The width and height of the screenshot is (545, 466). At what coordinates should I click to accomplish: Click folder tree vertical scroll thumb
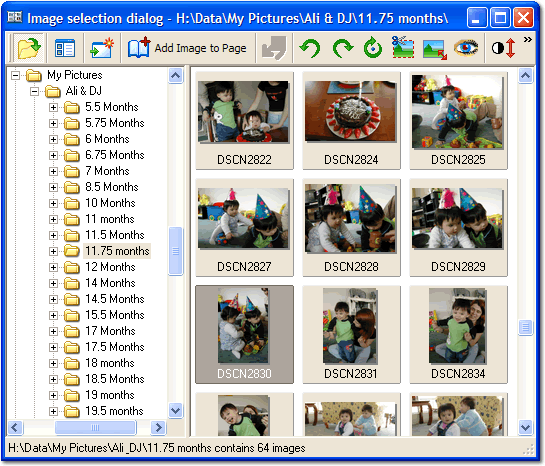[x=176, y=251]
